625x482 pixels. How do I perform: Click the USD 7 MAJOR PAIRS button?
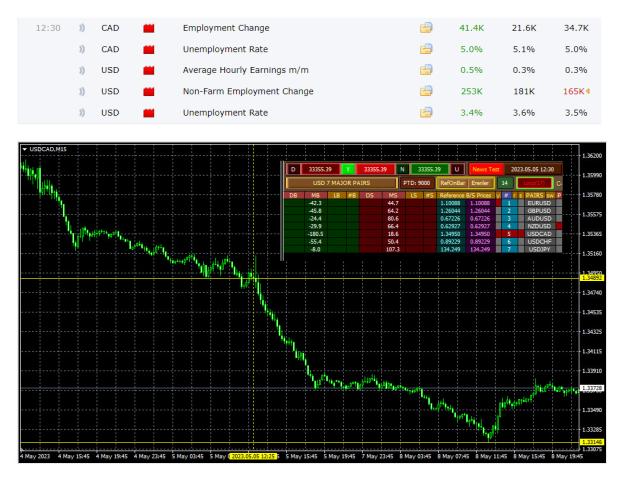(x=342, y=183)
